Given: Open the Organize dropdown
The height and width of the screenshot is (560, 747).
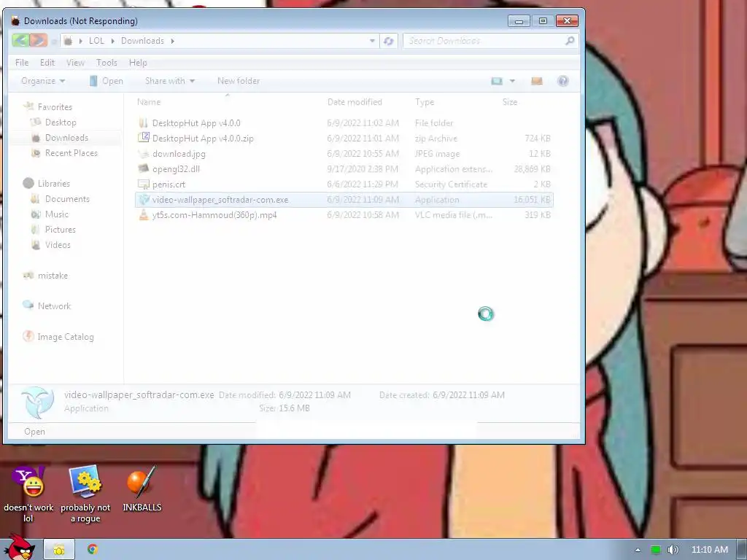Looking at the screenshot, I should (43, 81).
